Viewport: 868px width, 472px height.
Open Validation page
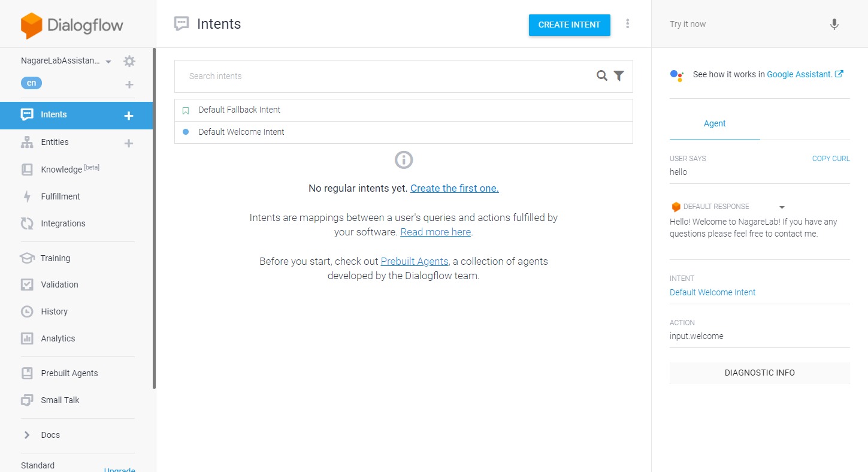click(59, 285)
